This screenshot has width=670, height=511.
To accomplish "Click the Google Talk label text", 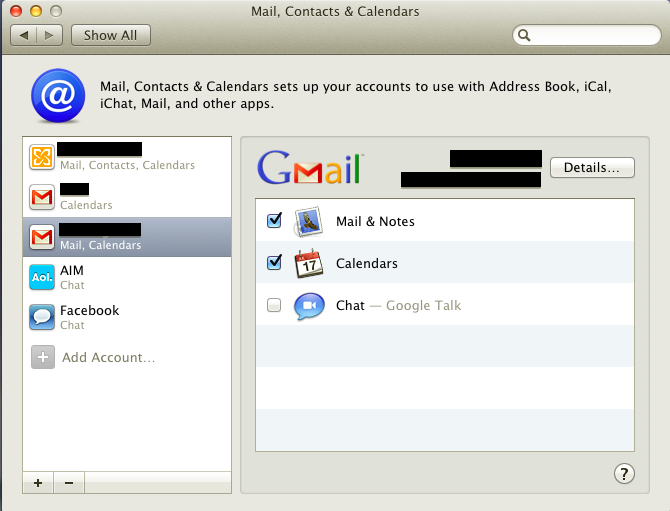I will [x=423, y=305].
